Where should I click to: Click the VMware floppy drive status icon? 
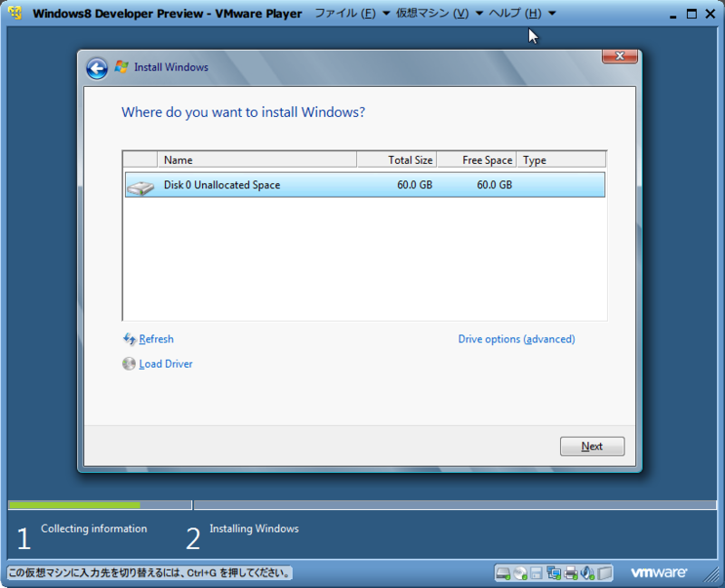pyautogui.click(x=536, y=574)
